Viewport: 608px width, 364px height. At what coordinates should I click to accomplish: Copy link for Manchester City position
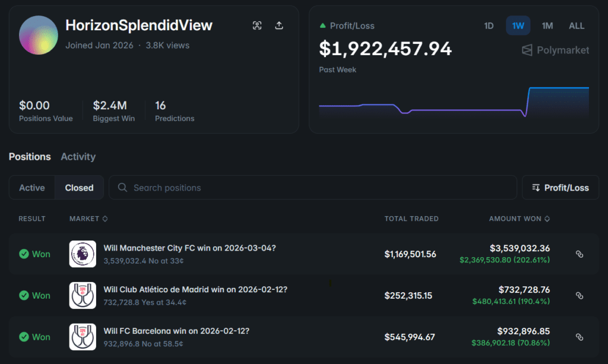(579, 254)
